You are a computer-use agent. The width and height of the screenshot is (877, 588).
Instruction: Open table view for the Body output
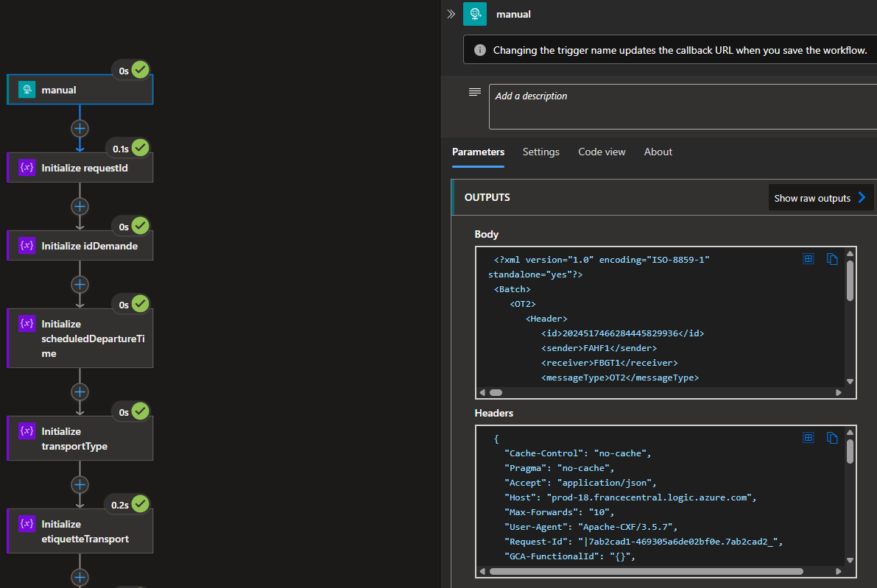tap(809, 258)
